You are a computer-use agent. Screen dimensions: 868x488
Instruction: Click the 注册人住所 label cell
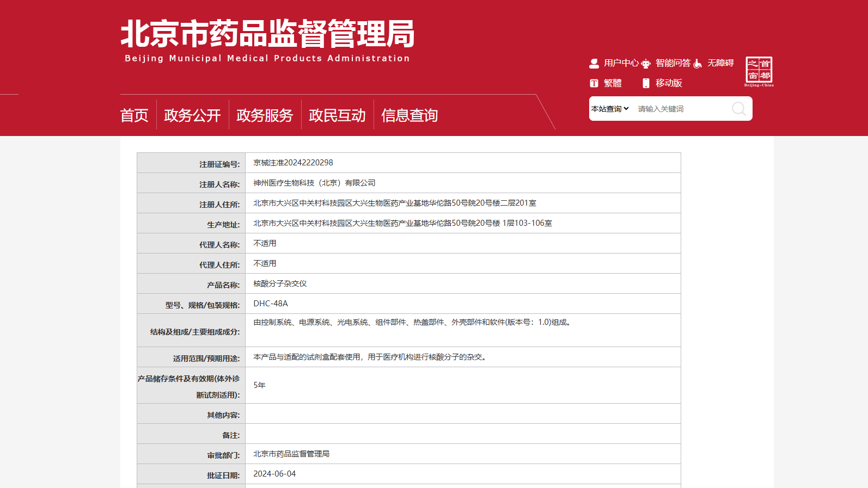[191, 203]
